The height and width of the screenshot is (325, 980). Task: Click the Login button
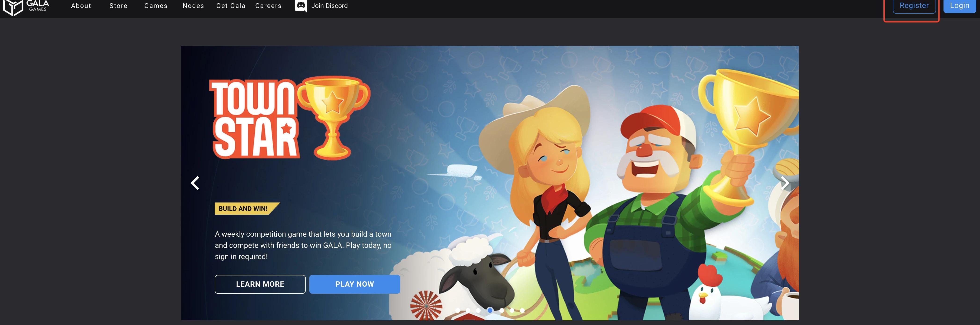coord(959,6)
